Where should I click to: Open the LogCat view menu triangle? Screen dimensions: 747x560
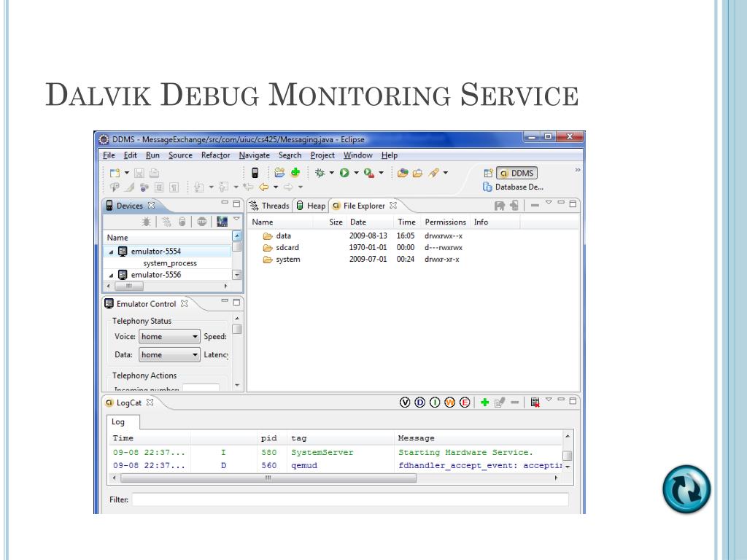pos(549,400)
